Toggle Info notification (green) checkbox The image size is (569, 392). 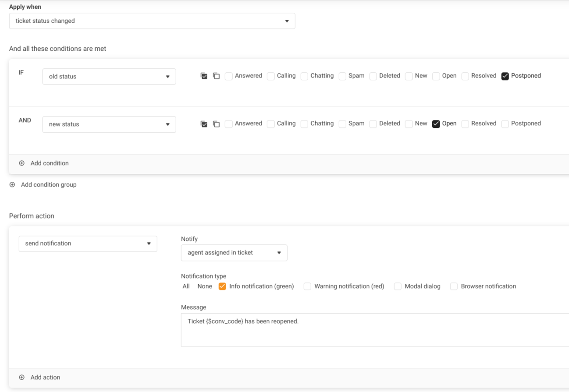coord(222,286)
